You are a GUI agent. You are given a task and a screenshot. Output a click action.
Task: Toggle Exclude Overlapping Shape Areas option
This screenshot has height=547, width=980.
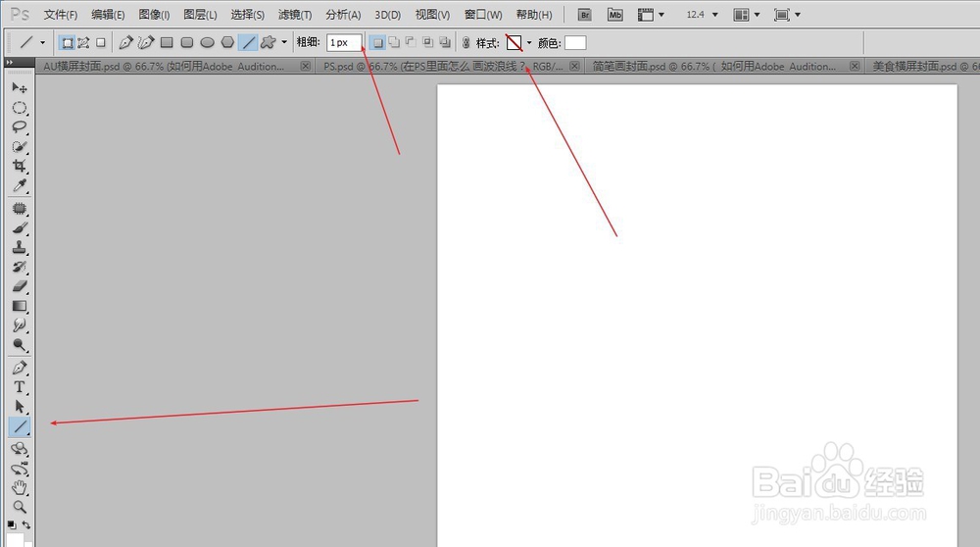pyautogui.click(x=444, y=42)
